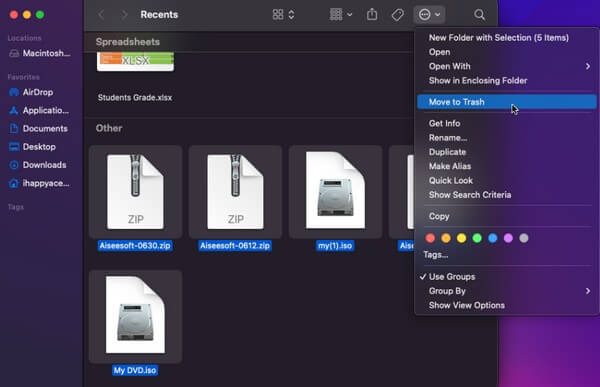600x387 pixels.
Task: Choose Show in Enclosing Folder
Action: click(478, 81)
